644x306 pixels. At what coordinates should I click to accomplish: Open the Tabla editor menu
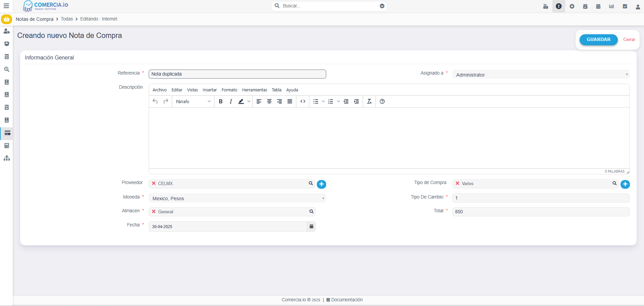pos(277,90)
